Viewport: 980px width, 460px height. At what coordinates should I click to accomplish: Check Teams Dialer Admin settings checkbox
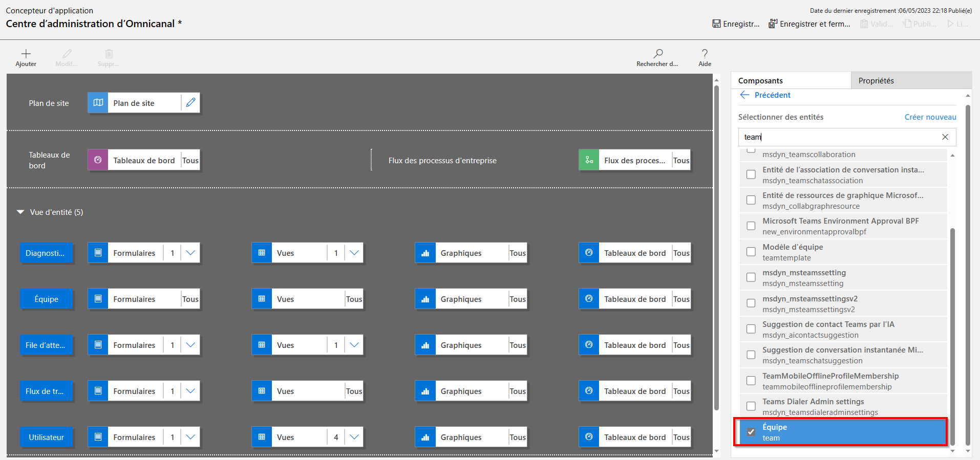[x=751, y=406]
